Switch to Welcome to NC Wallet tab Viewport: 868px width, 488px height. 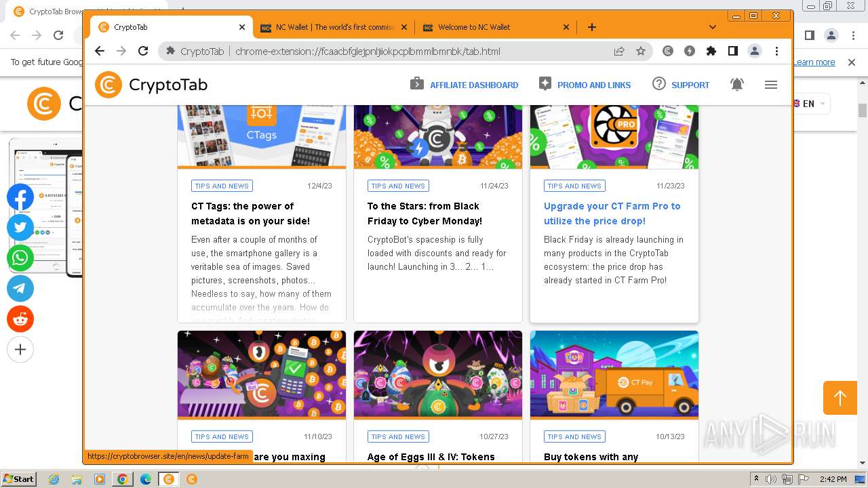pos(495,27)
